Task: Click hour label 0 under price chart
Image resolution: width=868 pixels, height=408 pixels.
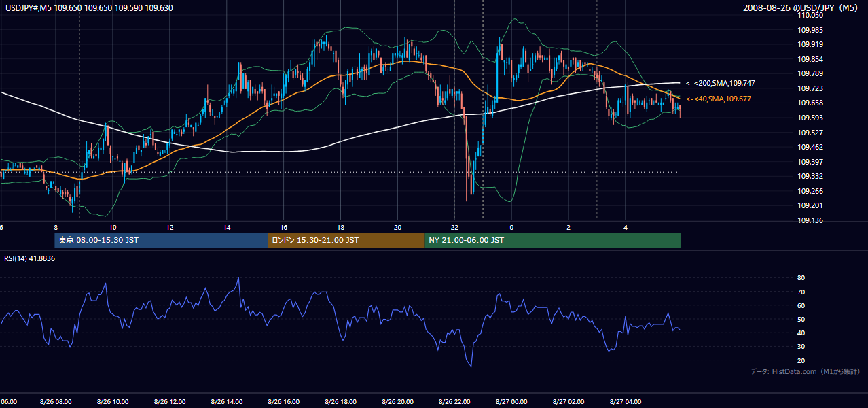Action: pos(511,227)
